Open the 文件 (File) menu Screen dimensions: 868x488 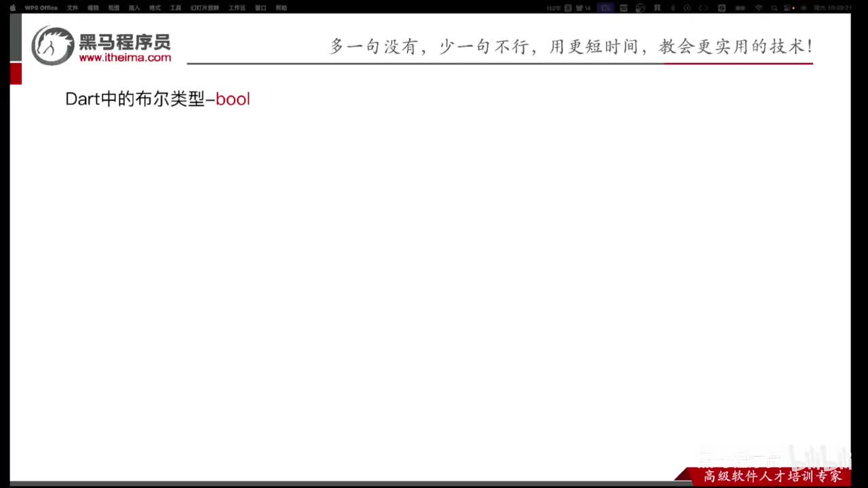(73, 7)
